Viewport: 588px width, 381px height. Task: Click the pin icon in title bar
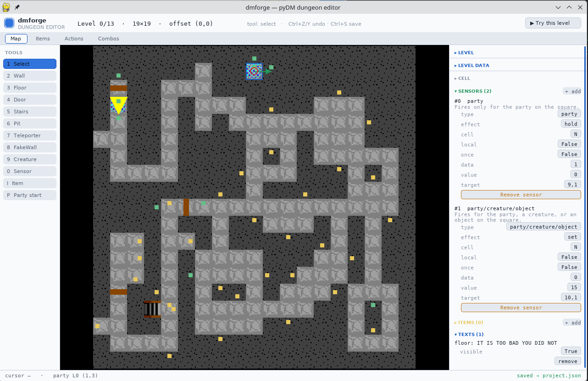(17, 7)
